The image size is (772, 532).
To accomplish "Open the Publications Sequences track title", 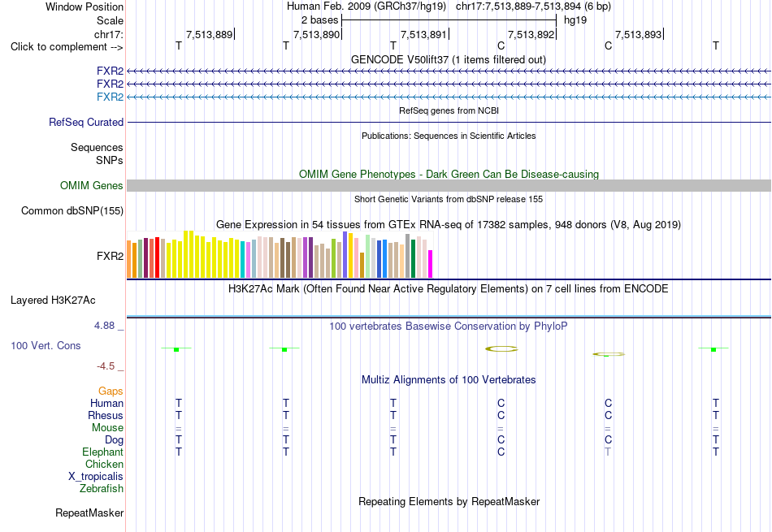I will coord(449,136).
